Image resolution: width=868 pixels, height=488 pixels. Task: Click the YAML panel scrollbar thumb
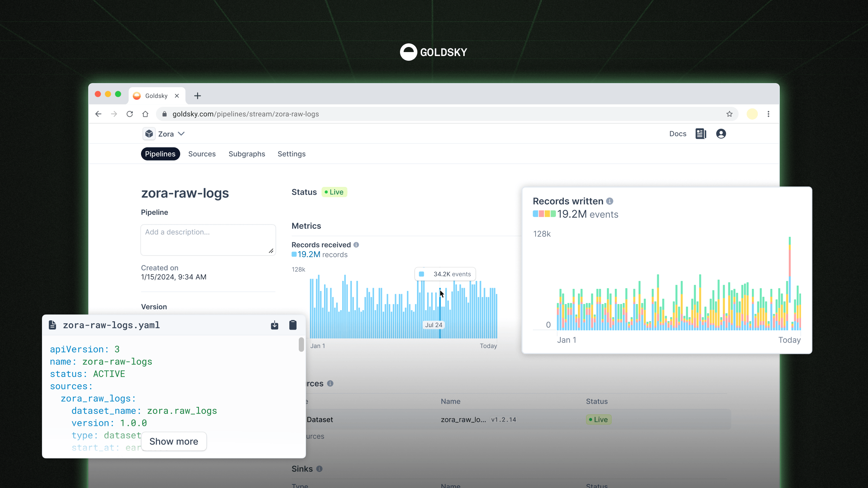pos(301,344)
